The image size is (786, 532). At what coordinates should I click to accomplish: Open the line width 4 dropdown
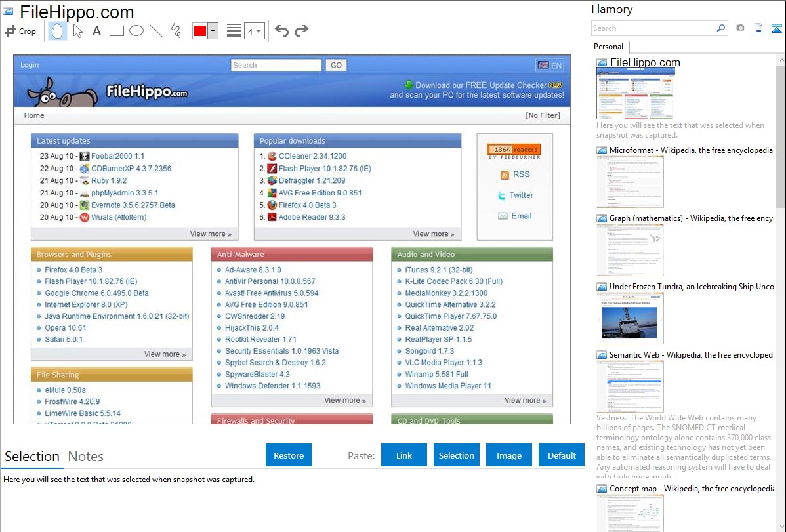pos(254,31)
